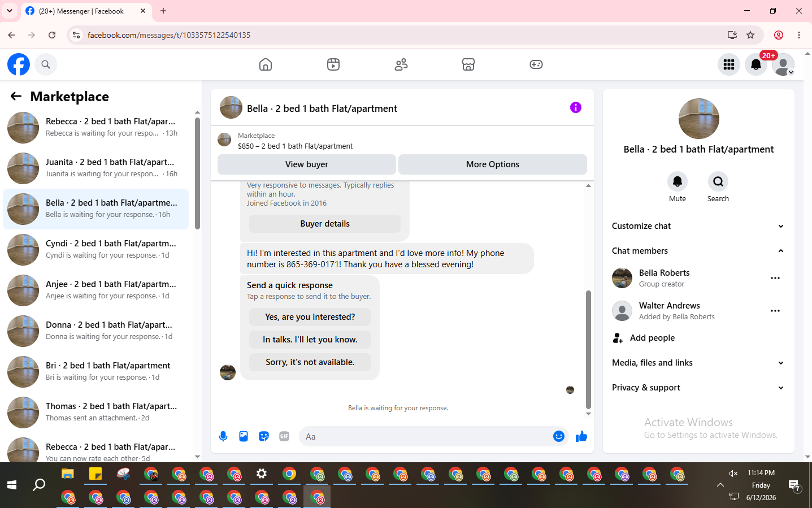Open Thomas's conversation with attachment
Image resolution: width=812 pixels, height=508 pixels.
pyautogui.click(x=96, y=413)
